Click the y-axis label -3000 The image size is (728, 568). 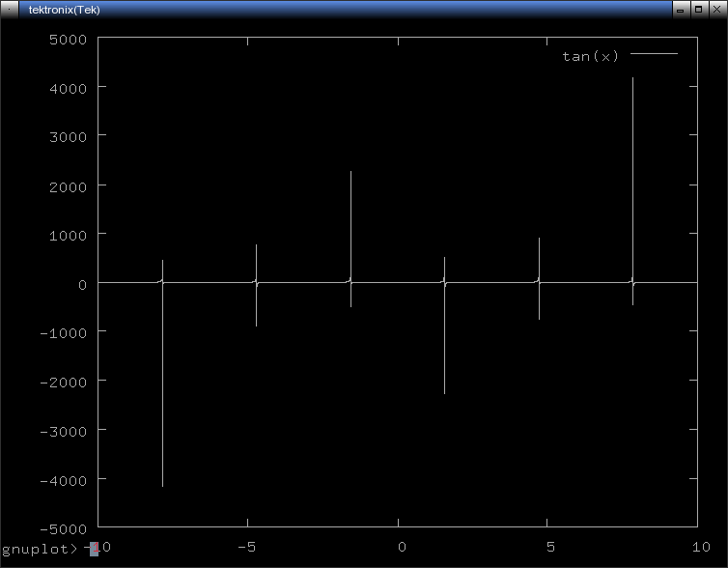(63, 432)
